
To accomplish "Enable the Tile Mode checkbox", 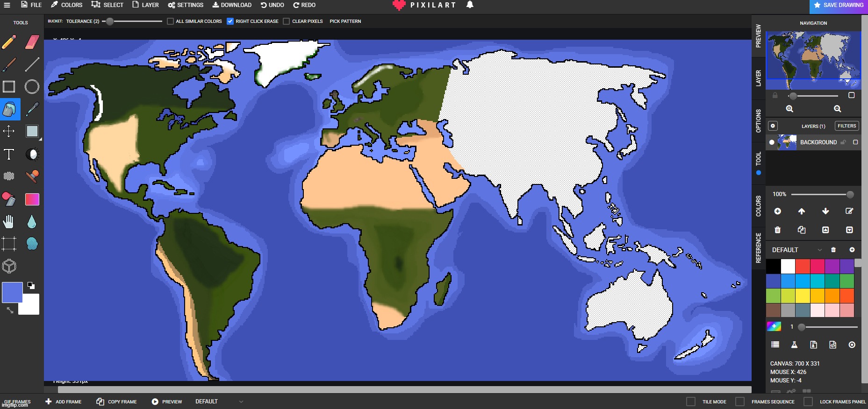I will [x=691, y=402].
